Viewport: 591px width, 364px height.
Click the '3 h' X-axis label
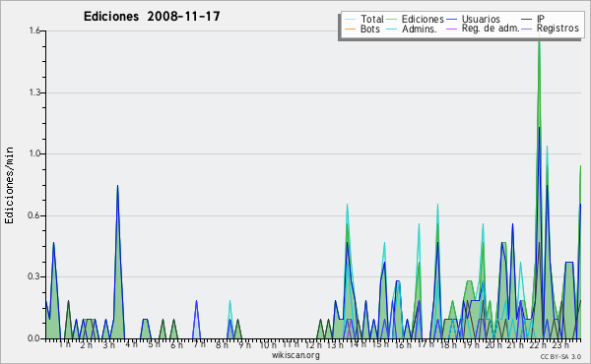(109, 344)
